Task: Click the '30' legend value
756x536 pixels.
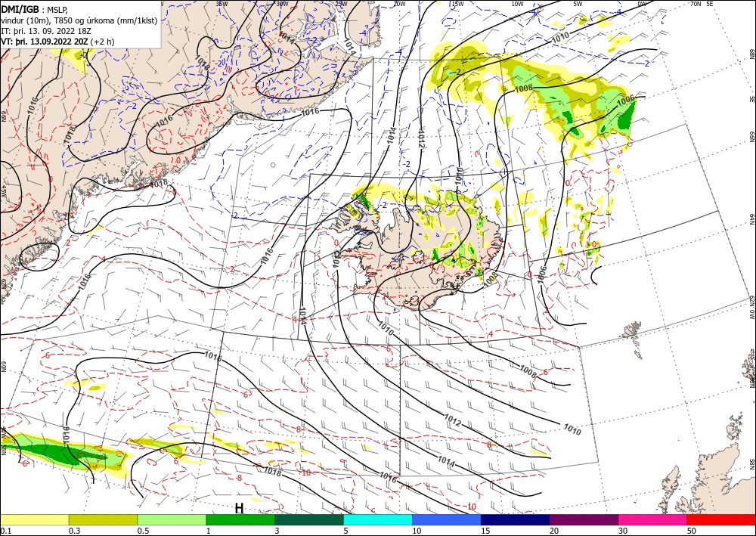Action: [x=622, y=531]
